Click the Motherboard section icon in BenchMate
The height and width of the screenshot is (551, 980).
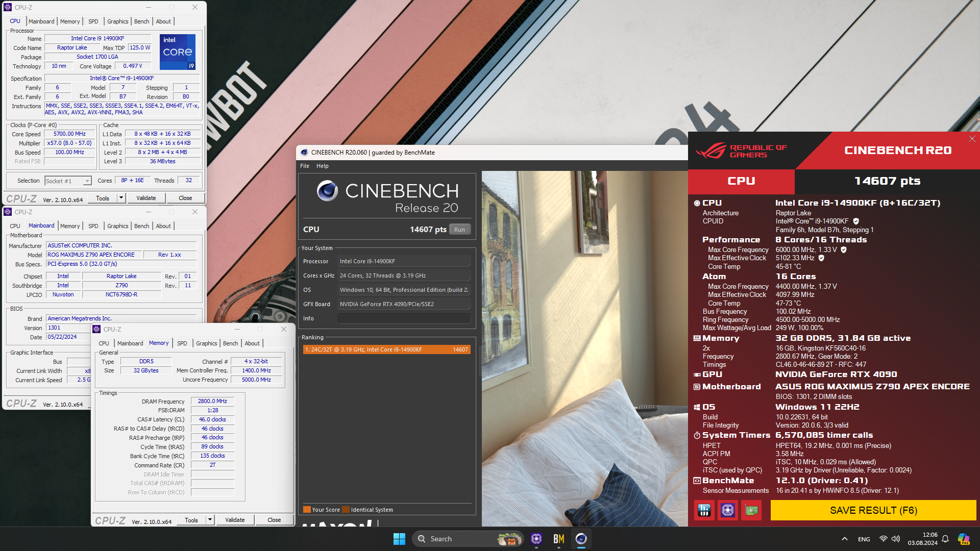[697, 387]
